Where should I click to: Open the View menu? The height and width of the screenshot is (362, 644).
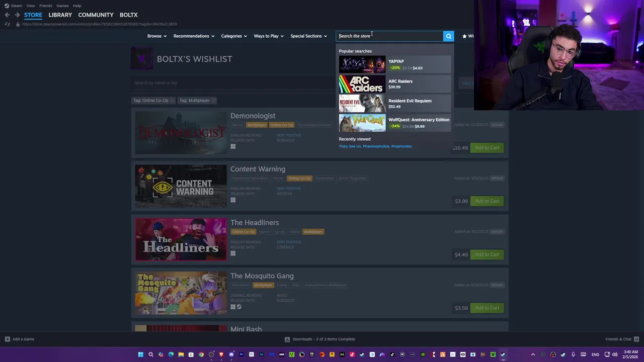[31, 6]
